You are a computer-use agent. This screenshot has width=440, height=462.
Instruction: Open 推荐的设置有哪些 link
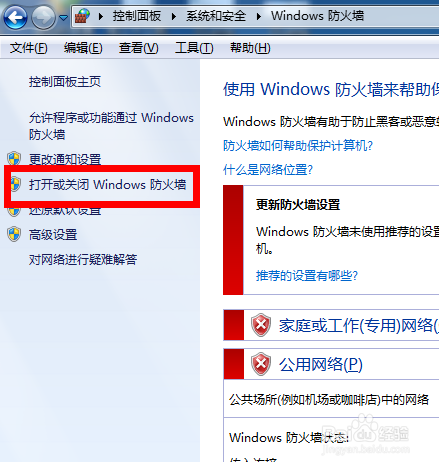pos(307,276)
